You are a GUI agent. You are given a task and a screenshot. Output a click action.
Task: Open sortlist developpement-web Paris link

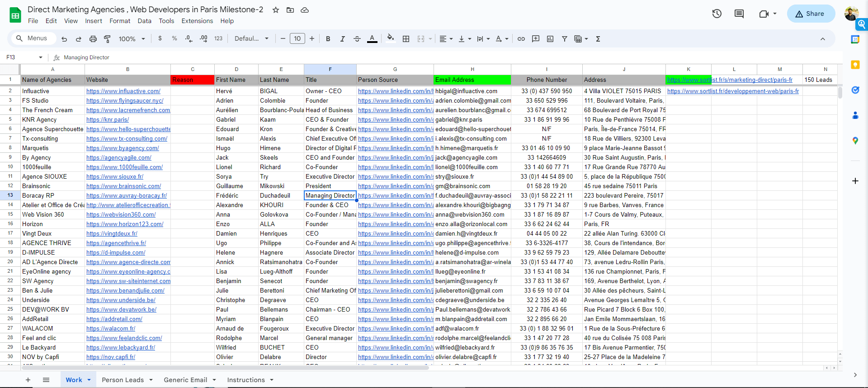click(x=733, y=91)
